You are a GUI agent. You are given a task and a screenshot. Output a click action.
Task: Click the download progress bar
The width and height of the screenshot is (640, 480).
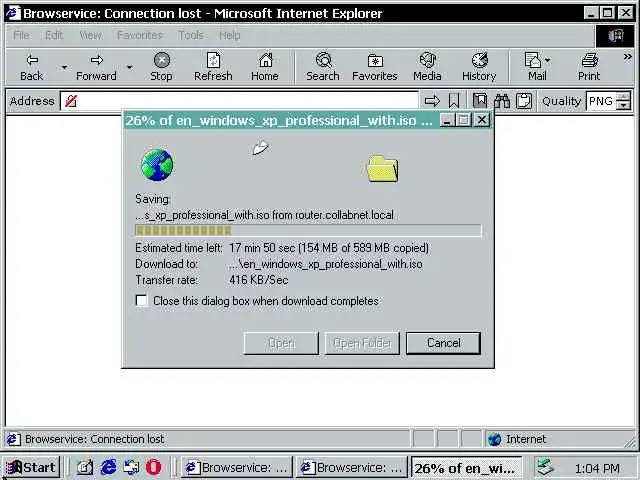tap(308, 231)
